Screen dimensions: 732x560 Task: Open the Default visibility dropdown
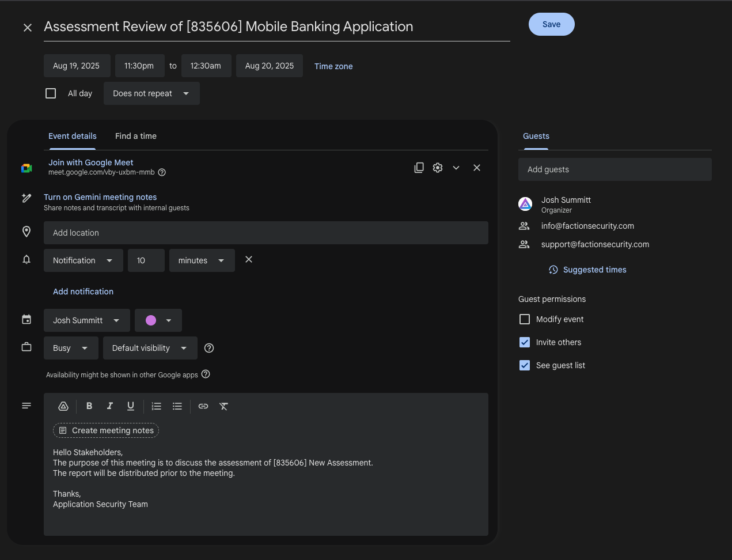(x=150, y=348)
